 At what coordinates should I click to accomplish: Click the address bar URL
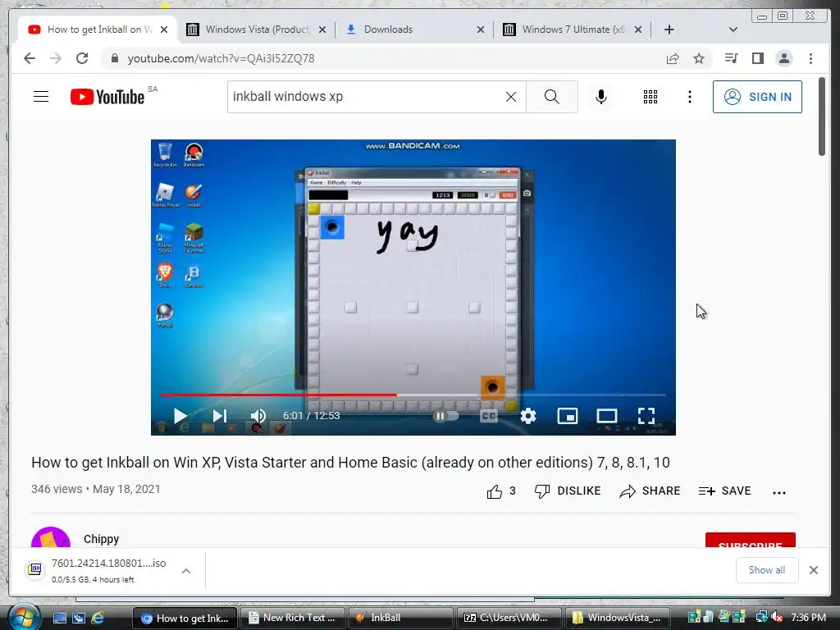pos(221,58)
